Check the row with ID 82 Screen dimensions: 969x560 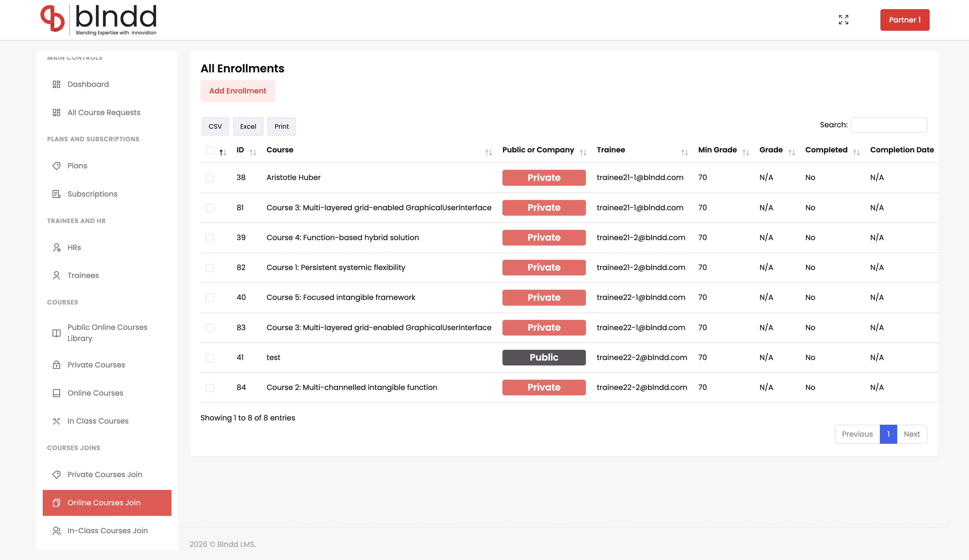[x=210, y=268]
